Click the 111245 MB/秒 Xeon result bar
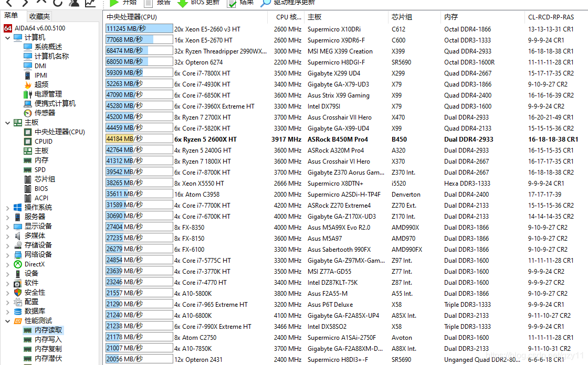 pos(139,29)
